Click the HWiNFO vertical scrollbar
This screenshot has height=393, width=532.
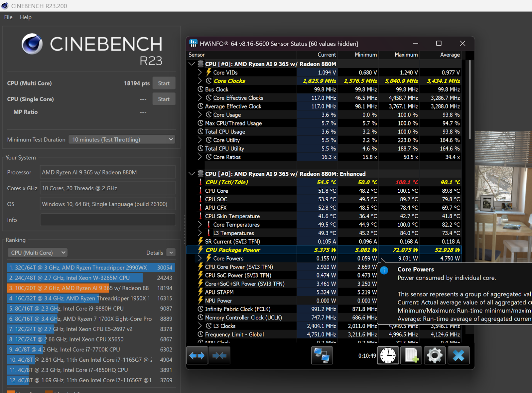(470, 100)
